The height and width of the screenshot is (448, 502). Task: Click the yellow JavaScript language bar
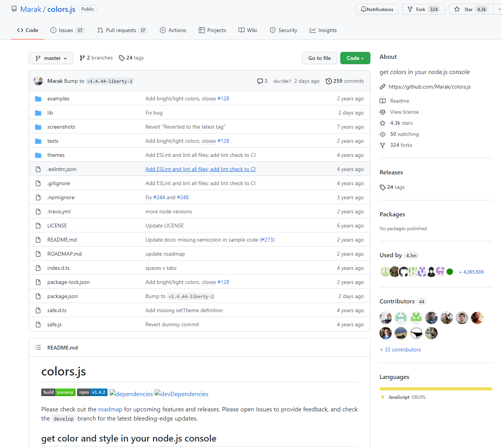point(436,389)
